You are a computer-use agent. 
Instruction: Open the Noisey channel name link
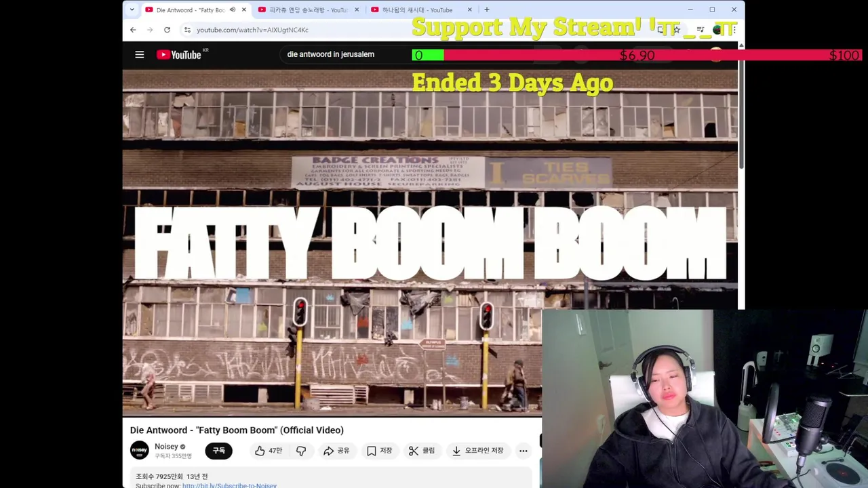(x=166, y=447)
